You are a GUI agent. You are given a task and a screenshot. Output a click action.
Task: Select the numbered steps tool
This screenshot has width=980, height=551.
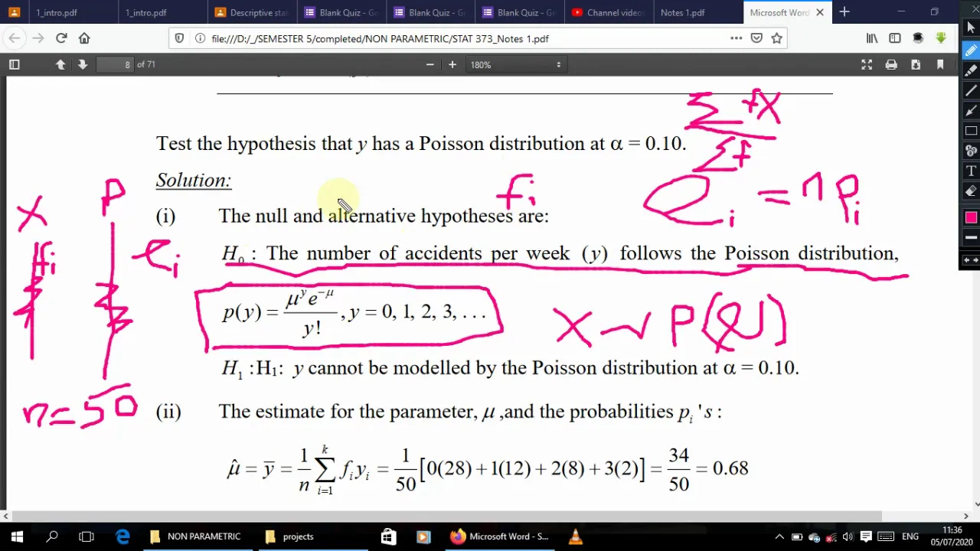971,151
